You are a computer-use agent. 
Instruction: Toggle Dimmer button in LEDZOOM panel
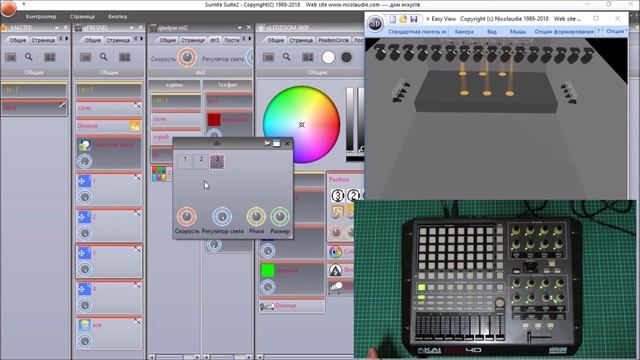point(292,306)
